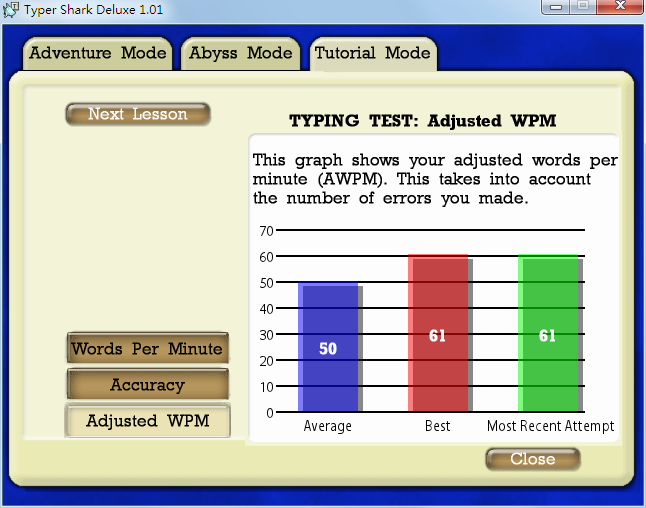Show the Words Per Minute graph
Image resolution: width=646 pixels, height=508 pixels.
tap(147, 349)
